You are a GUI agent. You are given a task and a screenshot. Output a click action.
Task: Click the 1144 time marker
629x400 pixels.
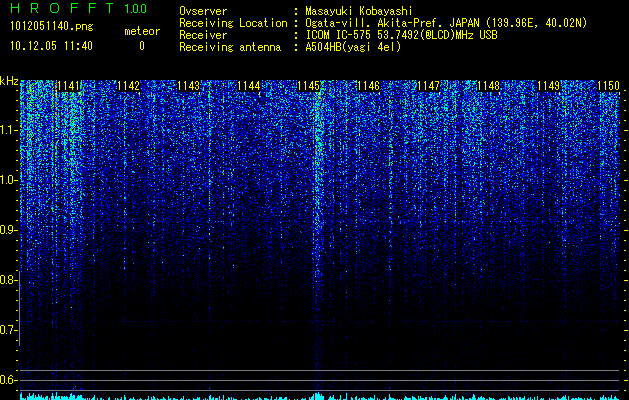(249, 86)
